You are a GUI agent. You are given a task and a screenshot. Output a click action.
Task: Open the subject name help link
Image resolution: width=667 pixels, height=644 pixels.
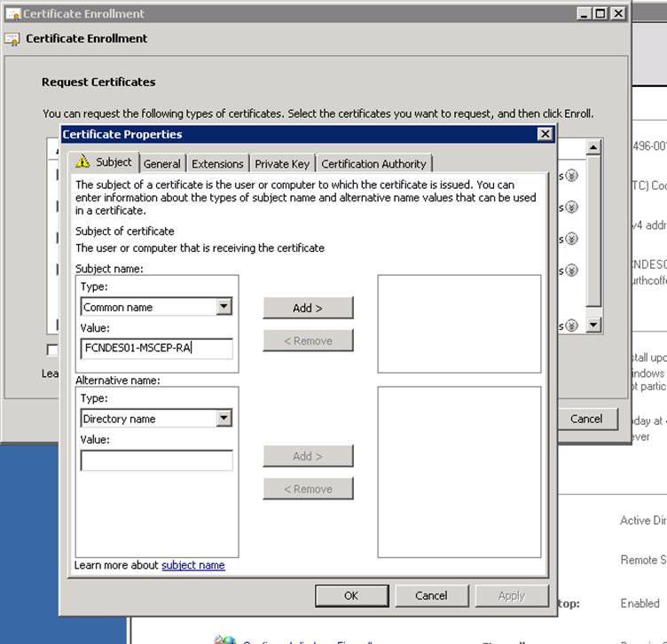point(192,565)
